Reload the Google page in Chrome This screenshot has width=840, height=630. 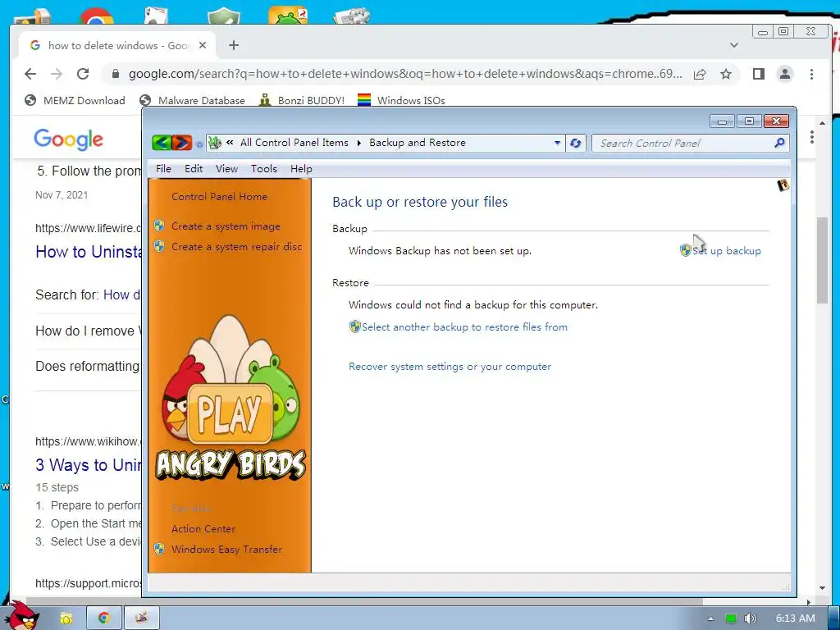click(x=83, y=74)
